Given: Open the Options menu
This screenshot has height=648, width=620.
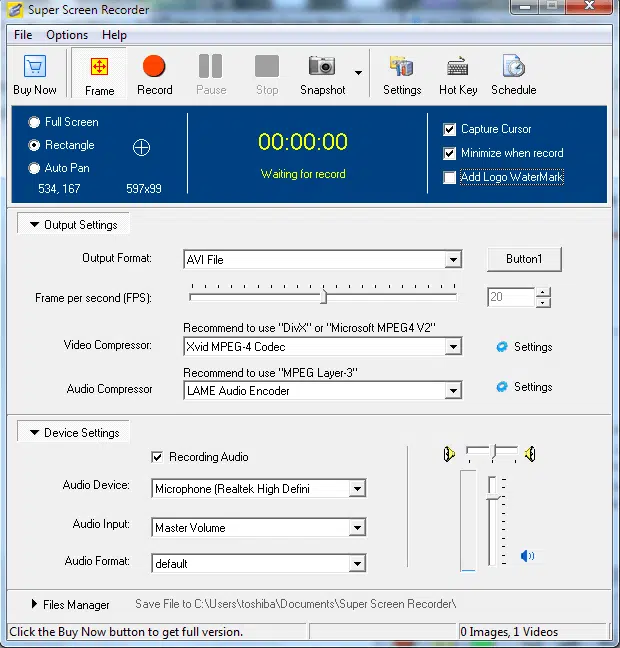Looking at the screenshot, I should pyautogui.click(x=67, y=35).
